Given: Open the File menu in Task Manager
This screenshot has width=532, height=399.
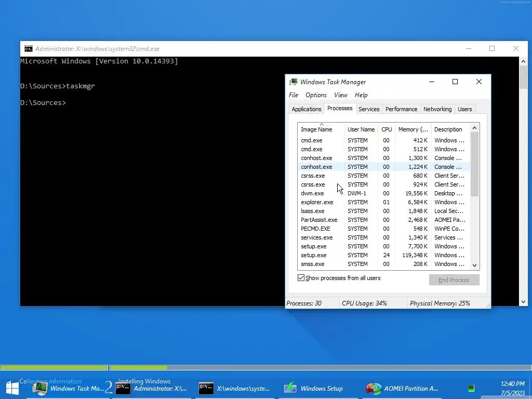Looking at the screenshot, I should point(294,95).
